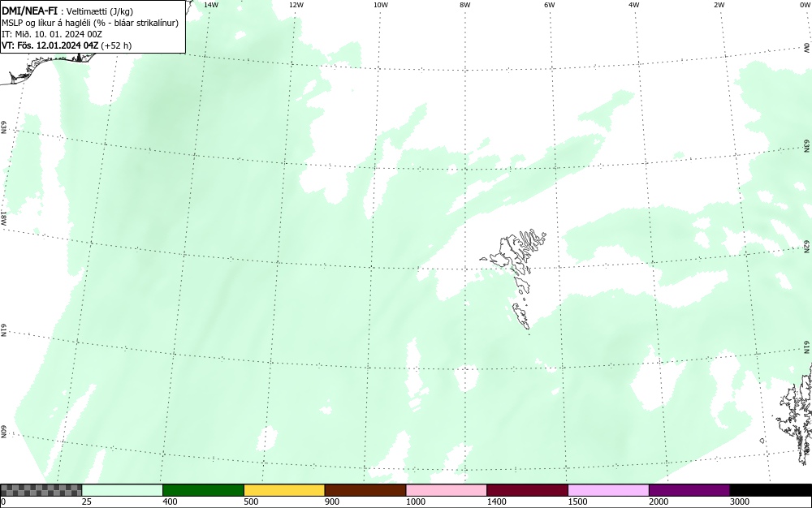Click the 63N label on left edge
This screenshot has height=508, width=812.
point(4,127)
